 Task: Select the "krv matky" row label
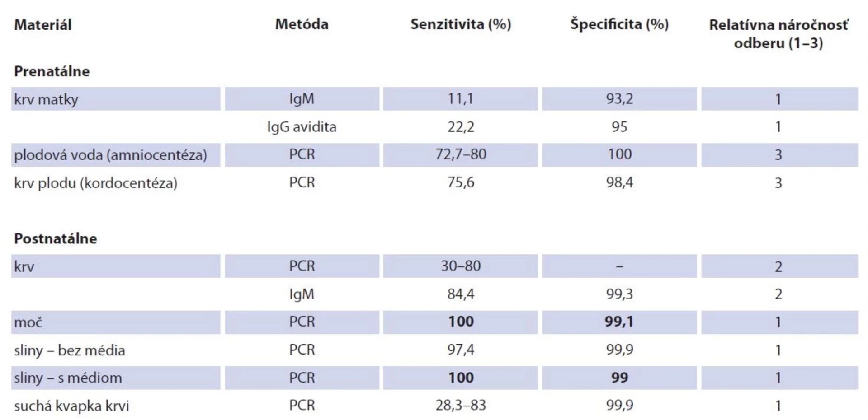pos(46,99)
